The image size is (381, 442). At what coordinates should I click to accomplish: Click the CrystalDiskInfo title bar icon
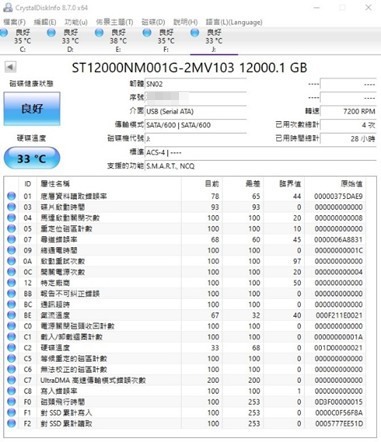[7, 7]
